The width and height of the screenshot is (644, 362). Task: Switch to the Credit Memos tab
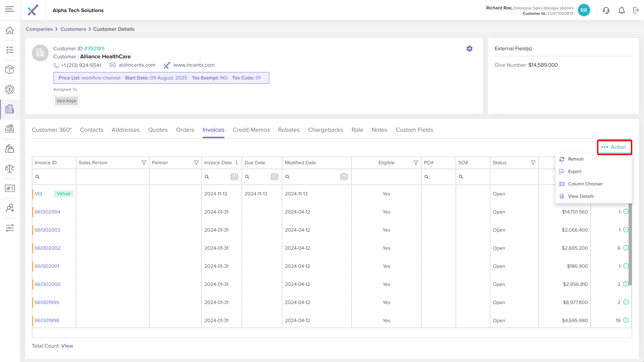pyautogui.click(x=251, y=130)
